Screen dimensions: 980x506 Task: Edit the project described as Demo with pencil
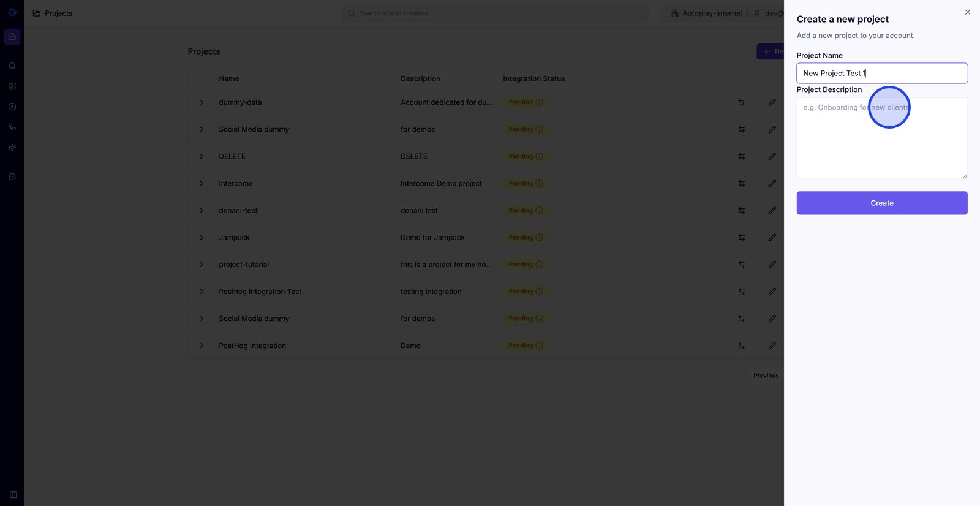772,346
